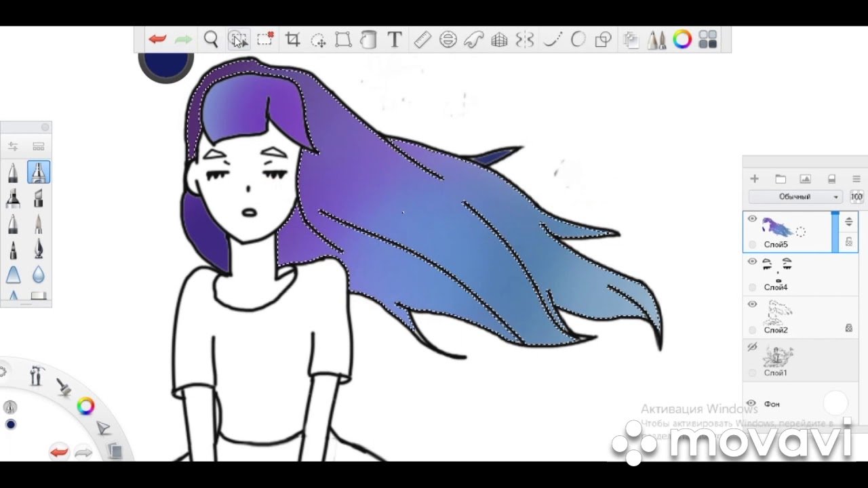Select the Text tool
The height and width of the screenshot is (488, 868).
point(395,39)
